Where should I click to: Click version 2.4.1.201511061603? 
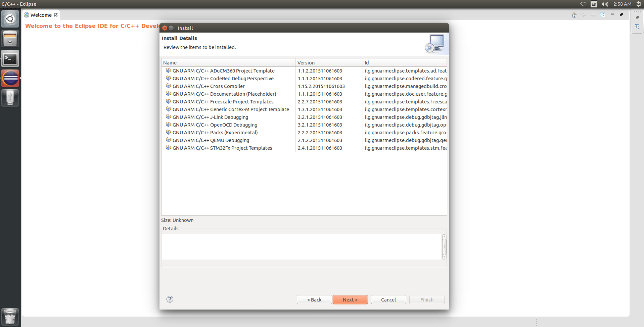click(x=320, y=148)
